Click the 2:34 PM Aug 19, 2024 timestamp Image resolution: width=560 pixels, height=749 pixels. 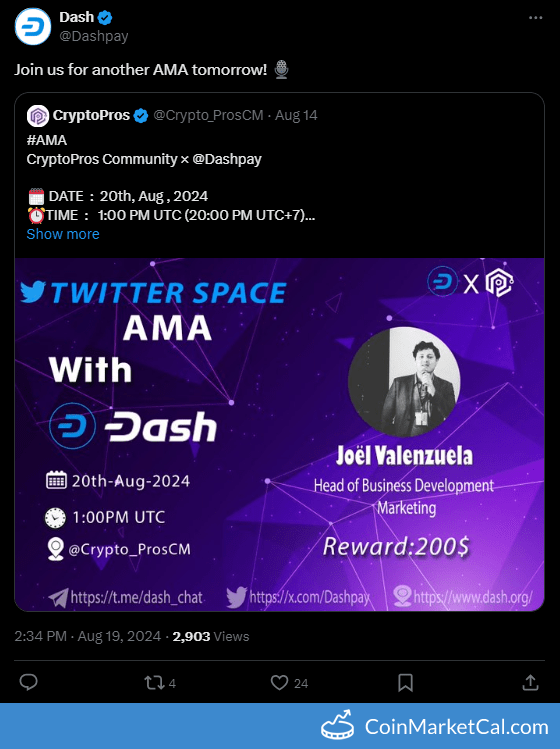(87, 636)
